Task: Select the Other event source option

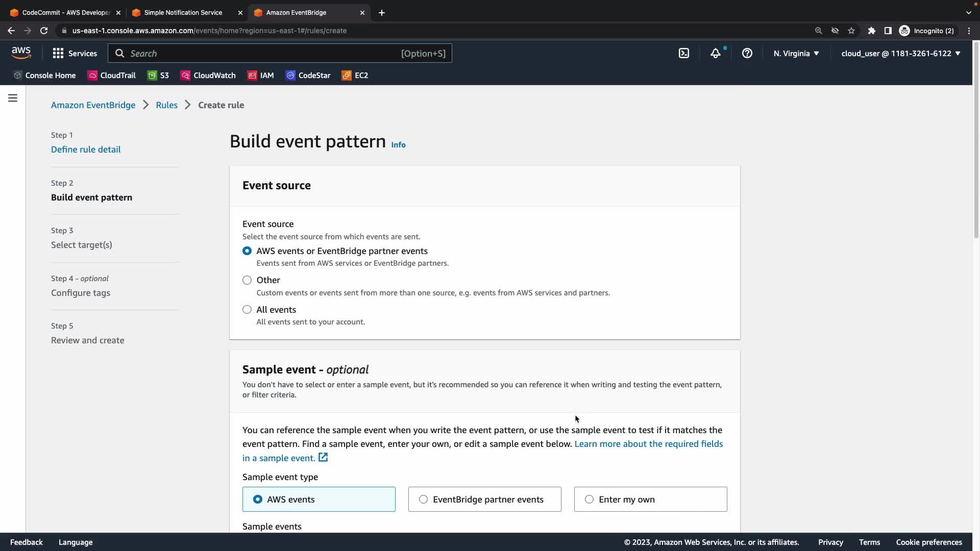Action: 247,280
